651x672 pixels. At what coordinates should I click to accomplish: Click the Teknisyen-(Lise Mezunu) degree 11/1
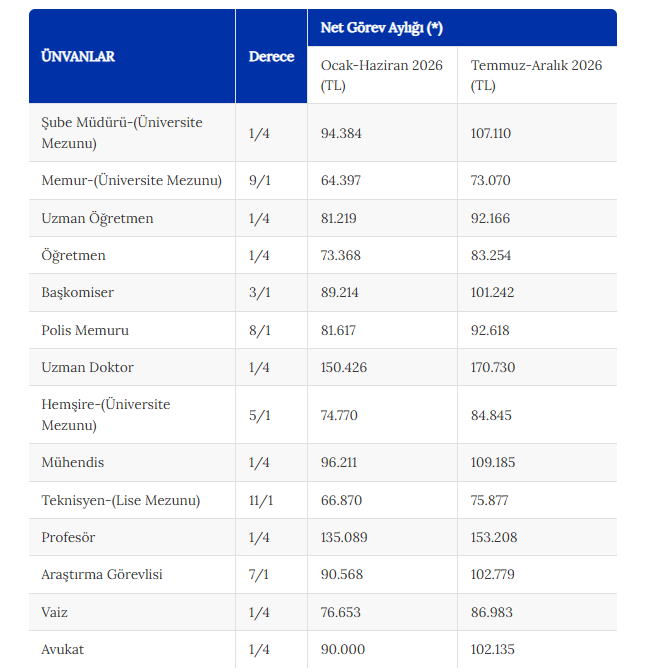[261, 500]
